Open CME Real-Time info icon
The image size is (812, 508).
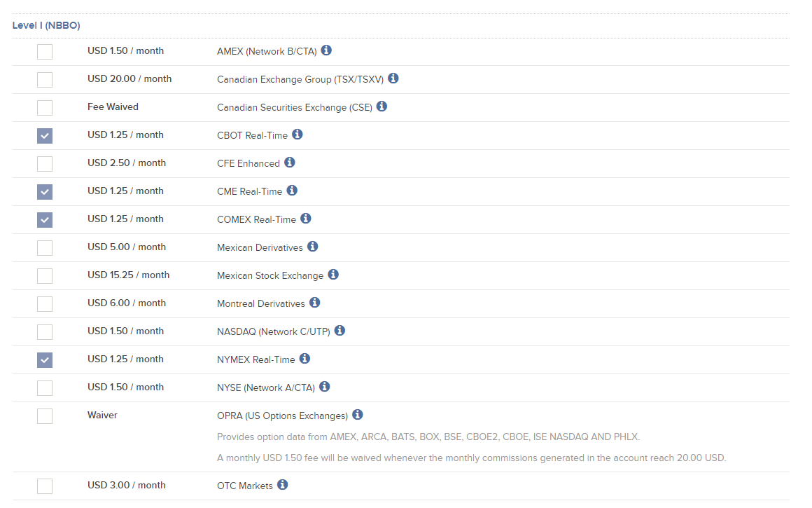coord(292,191)
